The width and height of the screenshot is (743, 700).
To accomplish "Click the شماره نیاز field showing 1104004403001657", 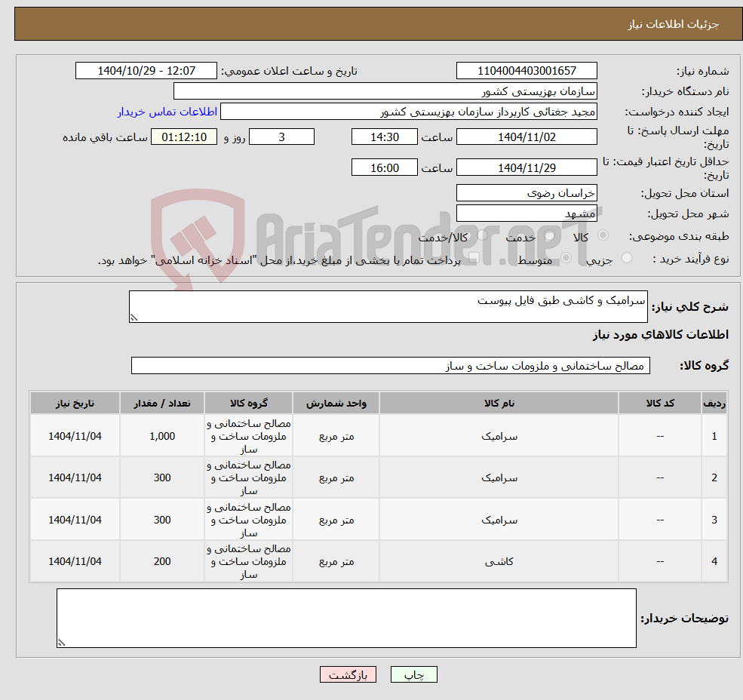I will (x=527, y=70).
